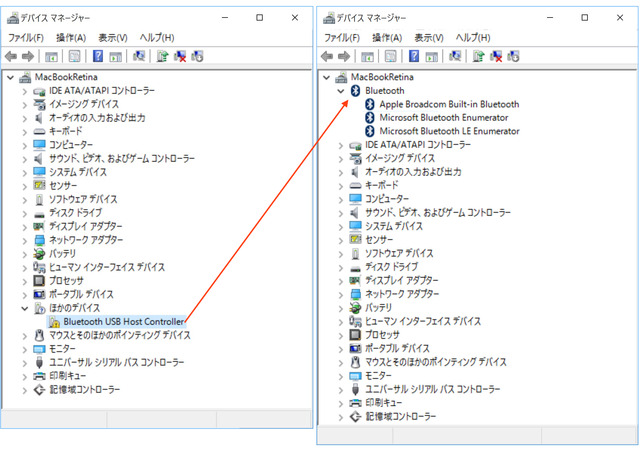Click Back arrow in right window toolbar
Screen dimensions: 640x453
(x=327, y=56)
